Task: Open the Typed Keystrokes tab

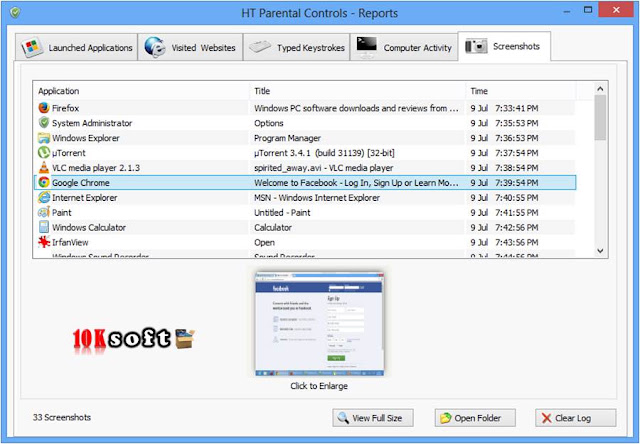Action: (296, 47)
